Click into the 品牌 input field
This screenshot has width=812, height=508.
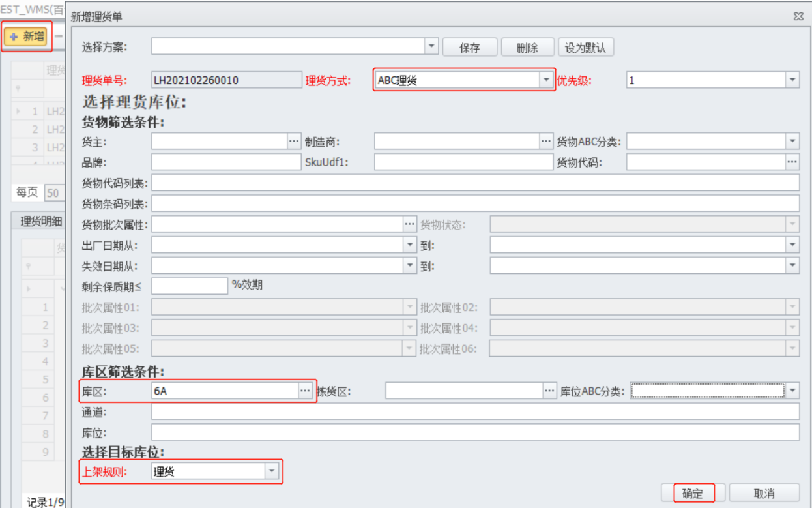point(225,162)
